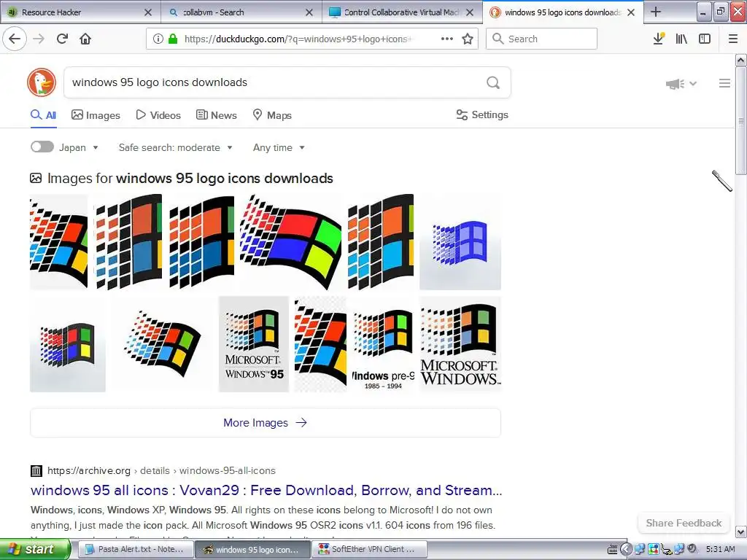747x560 pixels.
Task: Expand dropdown arrow beside megaphone icon
Action: tap(693, 84)
